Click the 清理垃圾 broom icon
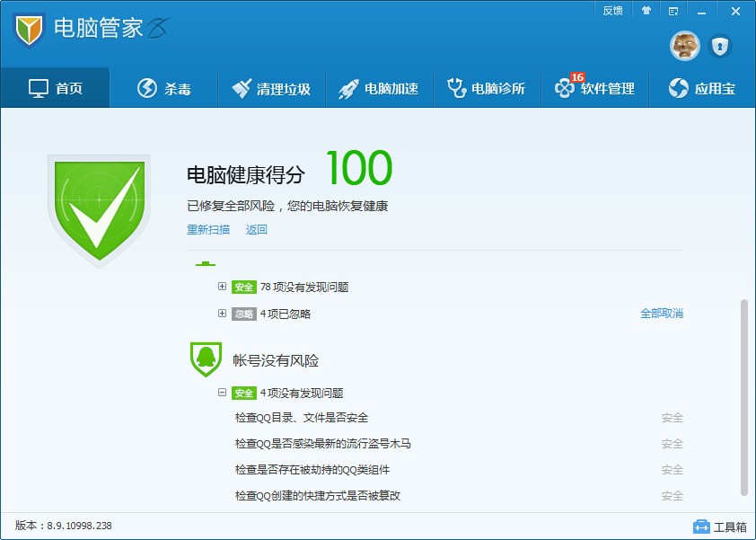Screen dimensions: 756x540 [242, 88]
